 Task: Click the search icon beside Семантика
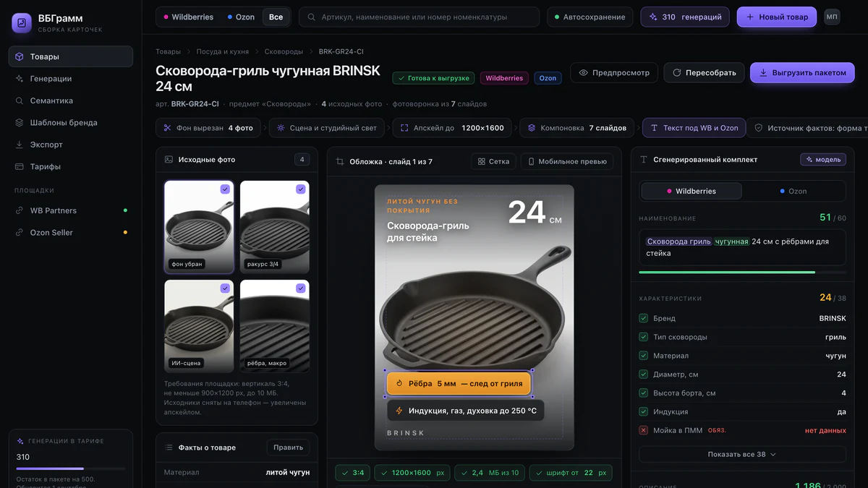(20, 100)
